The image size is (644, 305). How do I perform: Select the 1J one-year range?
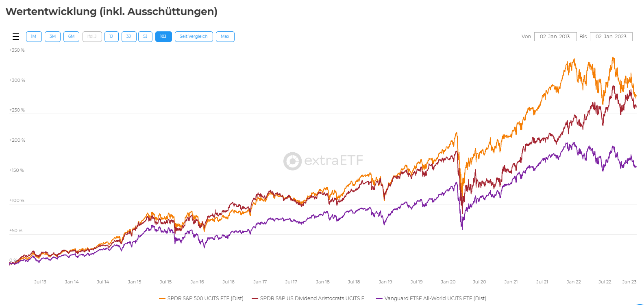point(111,37)
